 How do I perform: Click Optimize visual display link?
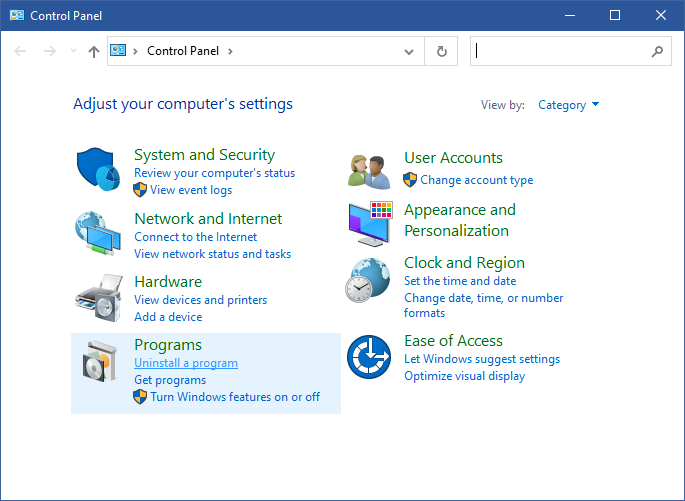point(464,376)
